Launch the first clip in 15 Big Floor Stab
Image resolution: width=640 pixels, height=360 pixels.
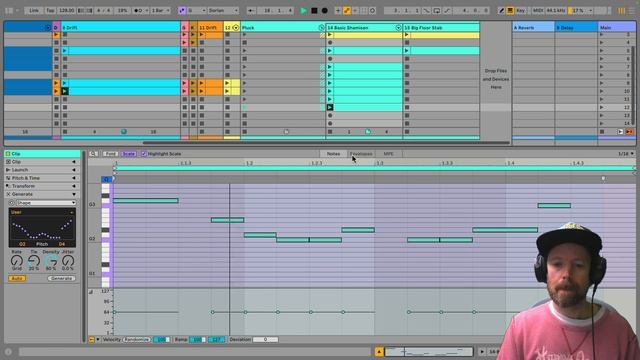click(x=407, y=35)
